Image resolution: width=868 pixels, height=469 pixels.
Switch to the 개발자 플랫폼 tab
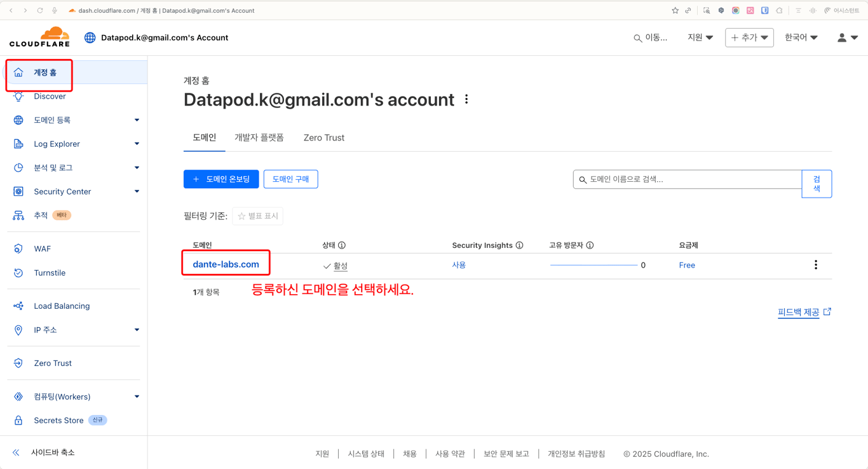[259, 138]
